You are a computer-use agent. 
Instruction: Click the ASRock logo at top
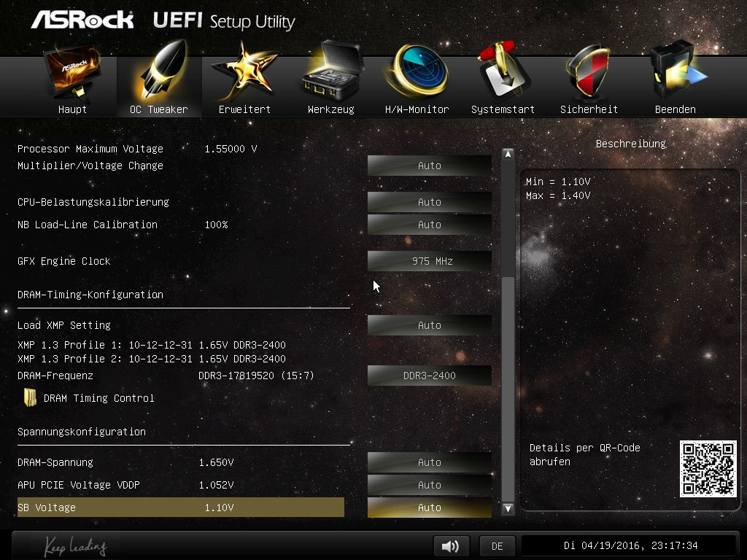pyautogui.click(x=82, y=20)
